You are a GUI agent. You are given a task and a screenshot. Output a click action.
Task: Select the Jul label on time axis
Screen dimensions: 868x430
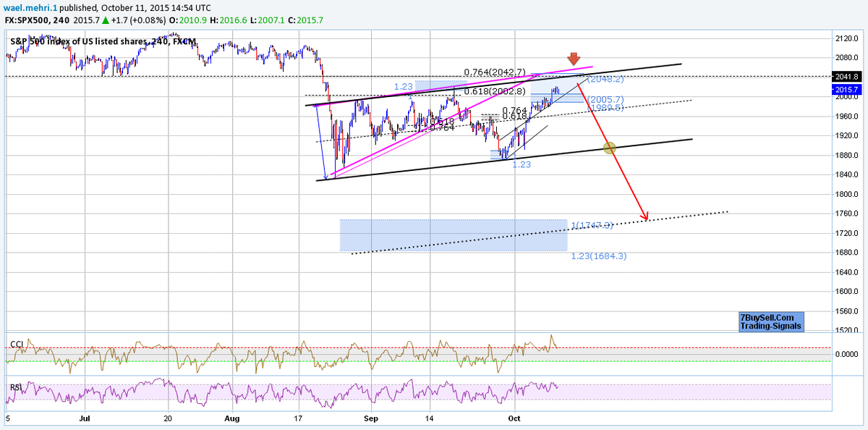(x=85, y=418)
